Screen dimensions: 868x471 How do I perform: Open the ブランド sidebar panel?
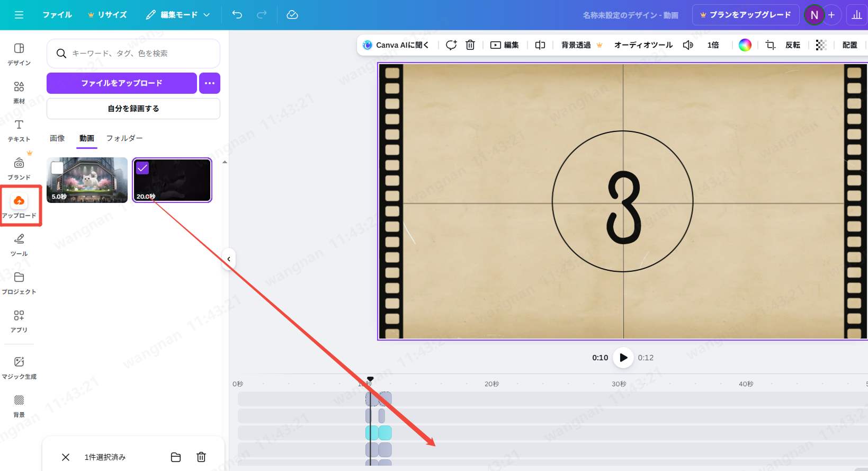point(19,168)
